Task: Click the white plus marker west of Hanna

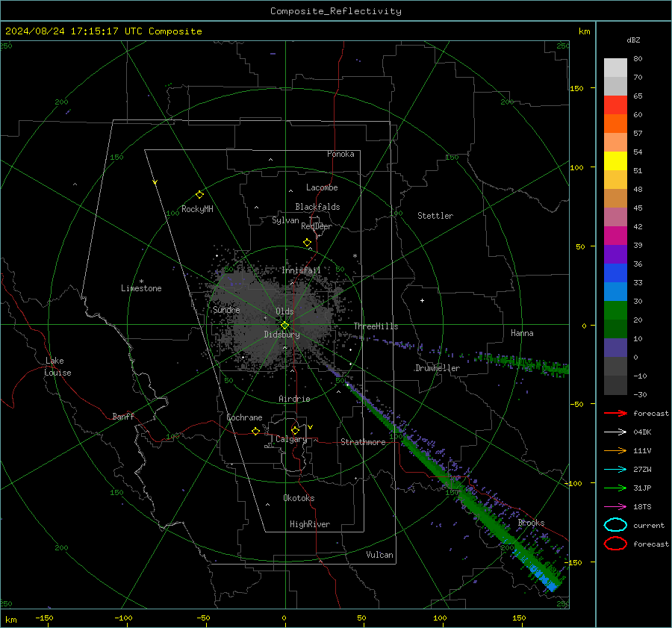Action: pyautogui.click(x=422, y=300)
